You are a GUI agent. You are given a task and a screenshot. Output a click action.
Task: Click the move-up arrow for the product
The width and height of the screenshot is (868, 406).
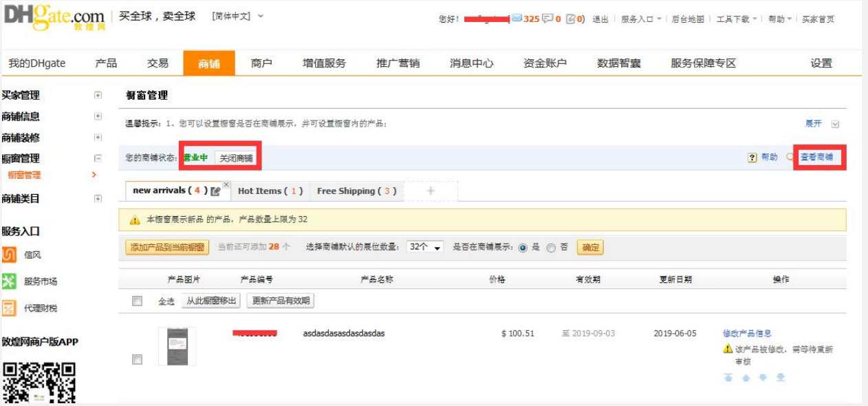point(746,376)
